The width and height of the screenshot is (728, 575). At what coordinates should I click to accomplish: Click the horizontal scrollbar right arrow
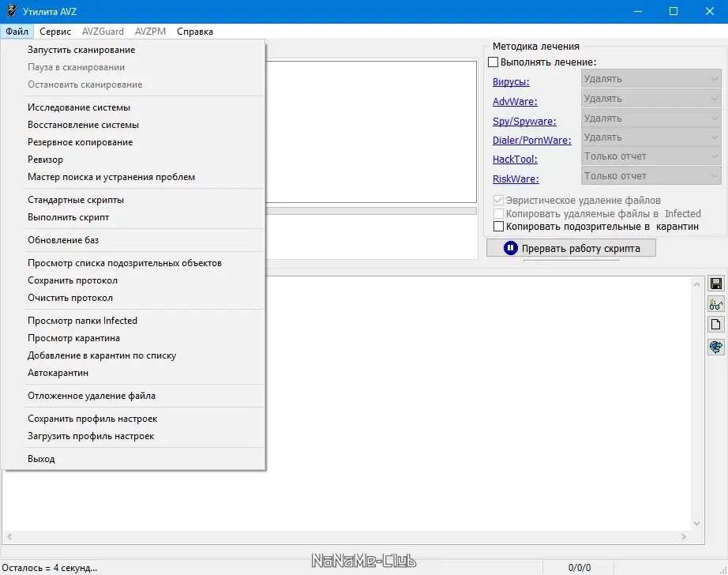684,536
